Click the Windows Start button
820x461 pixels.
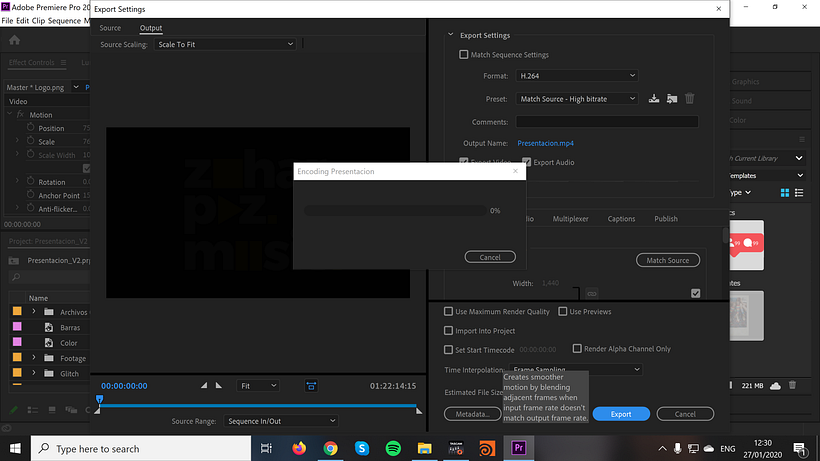[x=15, y=448]
